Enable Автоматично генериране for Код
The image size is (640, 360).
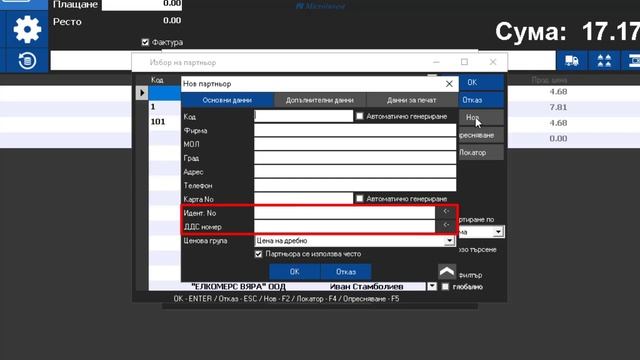click(x=359, y=116)
